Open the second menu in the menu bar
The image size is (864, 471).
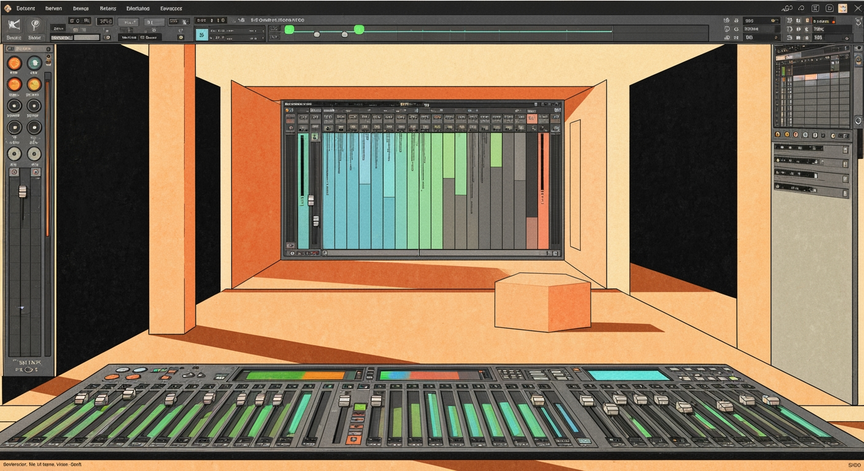[53, 8]
